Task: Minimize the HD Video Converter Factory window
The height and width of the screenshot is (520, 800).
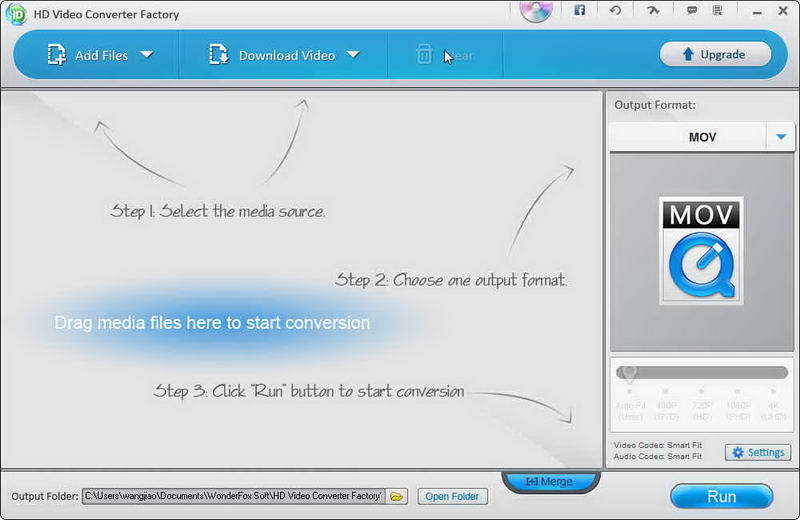Action: click(757, 12)
